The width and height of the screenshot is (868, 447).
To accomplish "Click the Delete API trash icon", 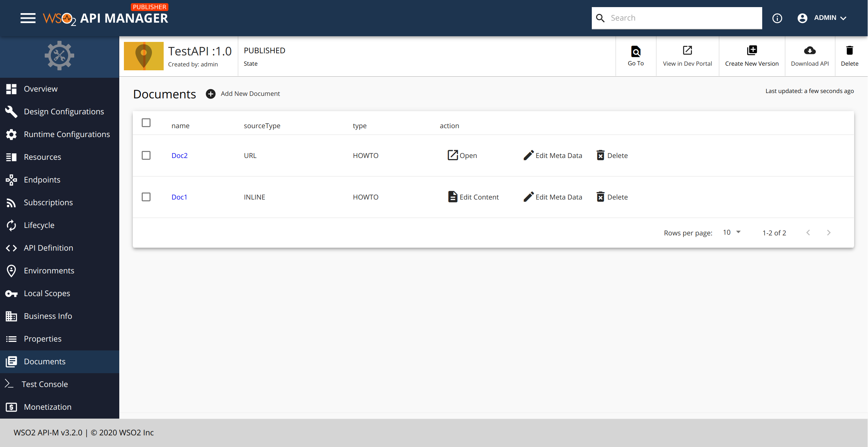I will [850, 50].
